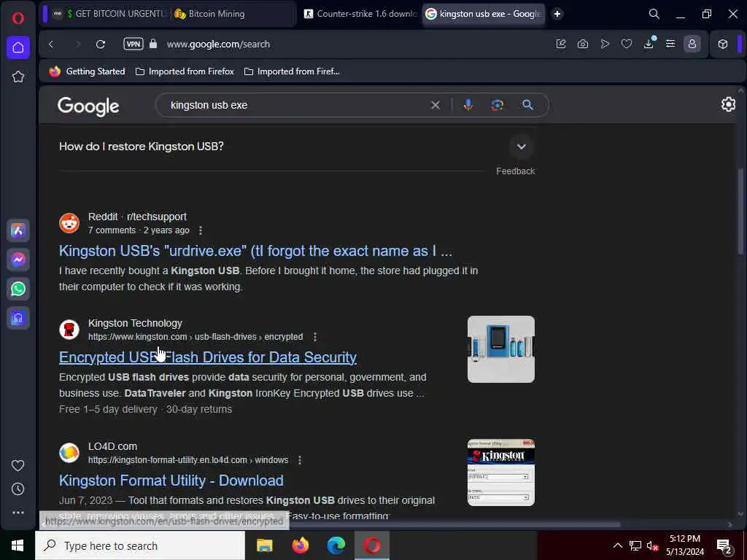Show hidden system tray icons

pyautogui.click(x=617, y=545)
